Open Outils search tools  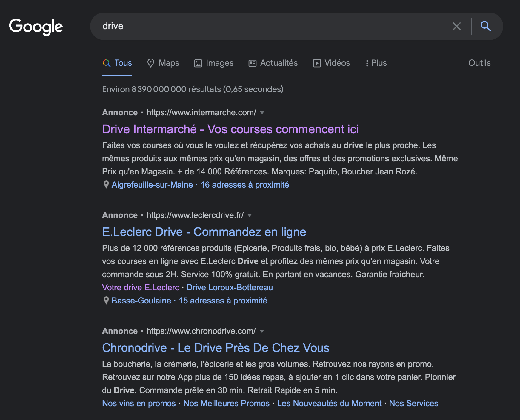point(479,63)
